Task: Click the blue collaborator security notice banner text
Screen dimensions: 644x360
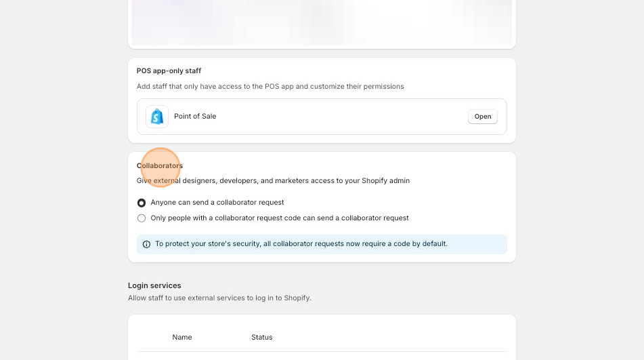Action: coord(301,244)
